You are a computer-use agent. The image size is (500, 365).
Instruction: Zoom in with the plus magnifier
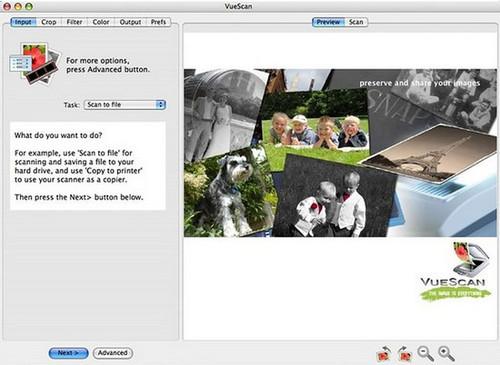[446, 354]
